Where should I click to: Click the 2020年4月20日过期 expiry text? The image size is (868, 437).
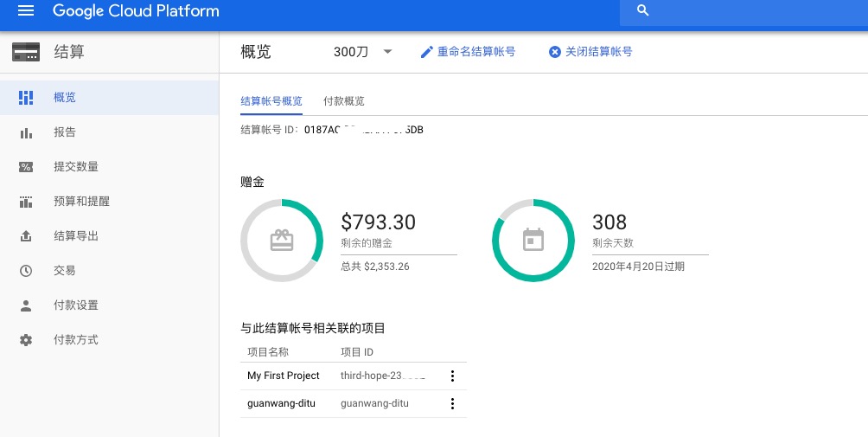tap(638, 267)
